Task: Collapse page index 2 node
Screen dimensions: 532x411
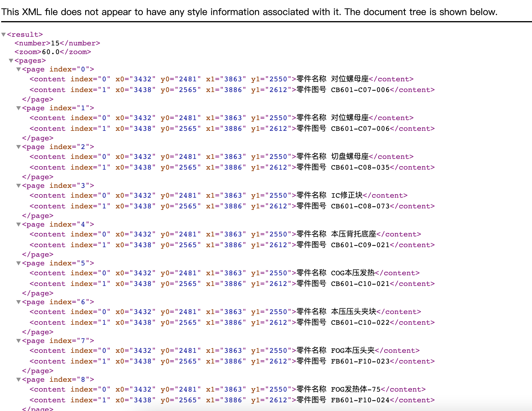Action: point(19,147)
